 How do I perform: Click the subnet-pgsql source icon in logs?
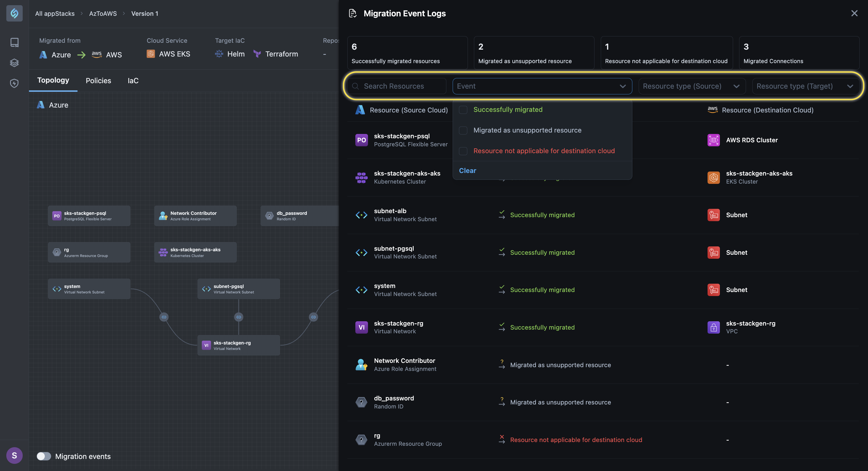click(361, 252)
